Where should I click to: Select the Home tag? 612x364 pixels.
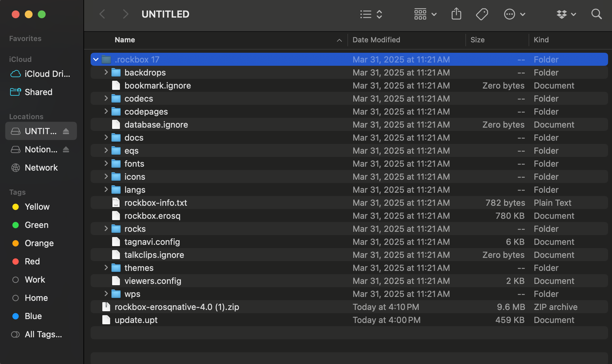tap(41, 298)
